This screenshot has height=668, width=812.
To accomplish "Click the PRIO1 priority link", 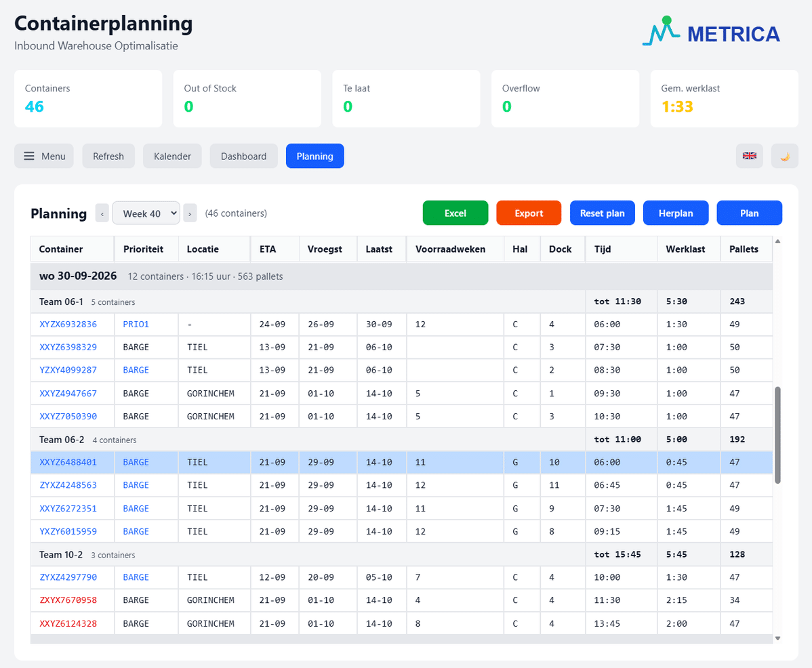I will point(136,325).
